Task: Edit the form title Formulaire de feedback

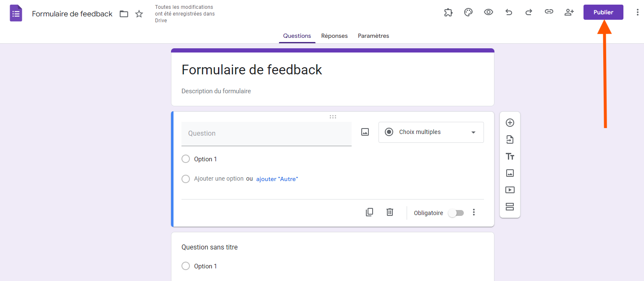Action: click(252, 70)
